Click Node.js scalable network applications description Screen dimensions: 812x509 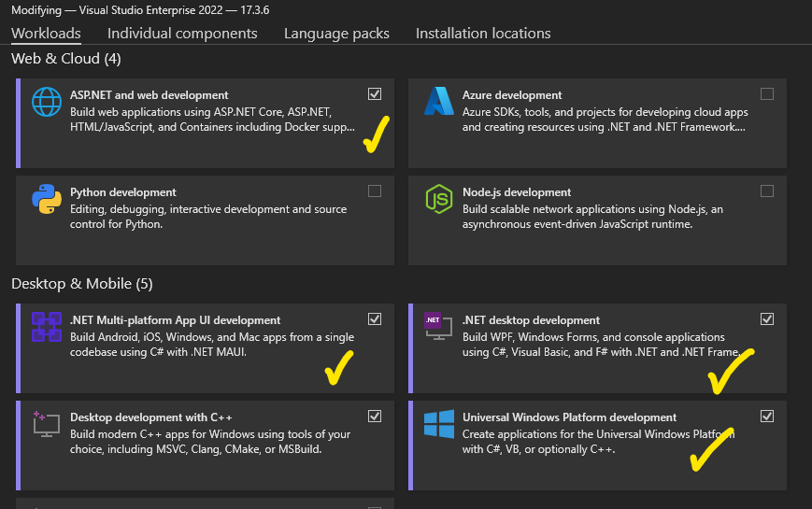pyautogui.click(x=592, y=217)
